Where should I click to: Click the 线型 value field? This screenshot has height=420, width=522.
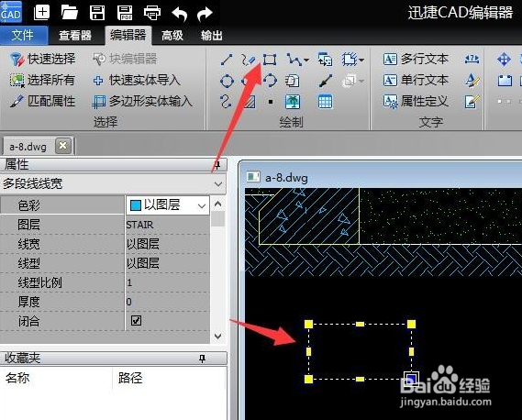[168, 263]
